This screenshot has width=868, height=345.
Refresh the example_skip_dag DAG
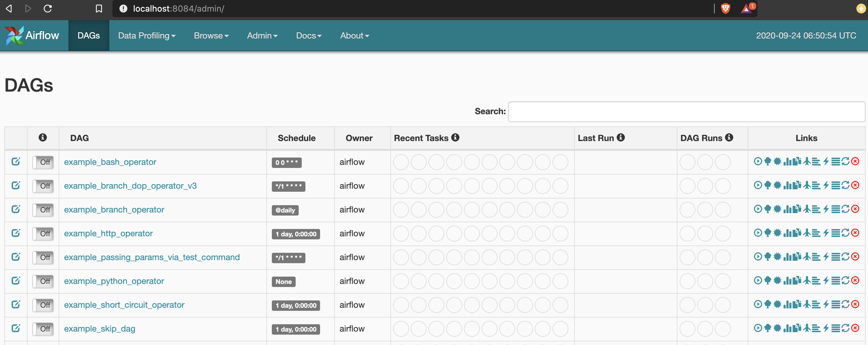tap(845, 328)
